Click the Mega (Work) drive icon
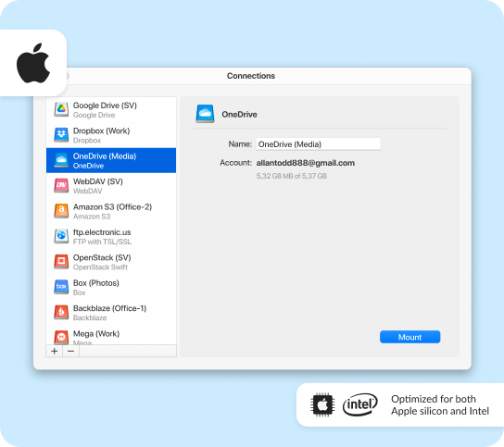Screen dimensions: 504x447 pyautogui.click(x=61, y=337)
